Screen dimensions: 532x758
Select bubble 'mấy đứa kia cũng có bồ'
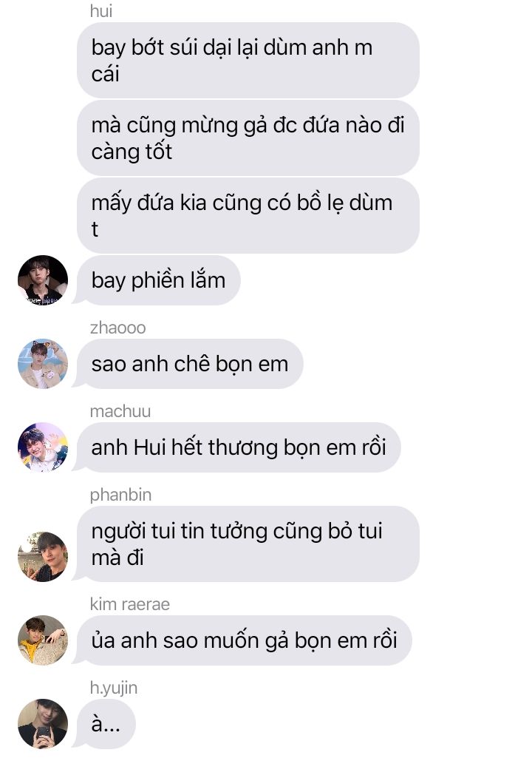(x=248, y=216)
